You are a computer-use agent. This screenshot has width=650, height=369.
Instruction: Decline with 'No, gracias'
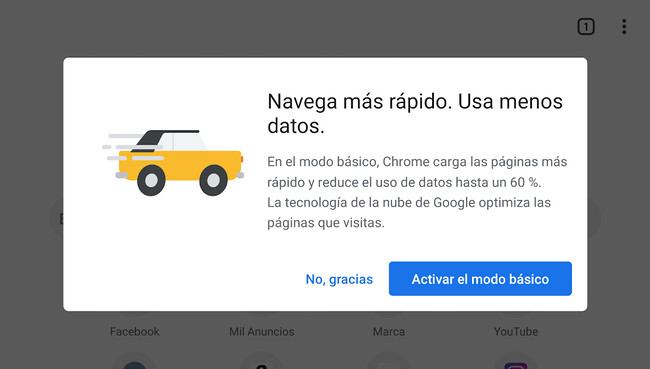[x=339, y=279]
